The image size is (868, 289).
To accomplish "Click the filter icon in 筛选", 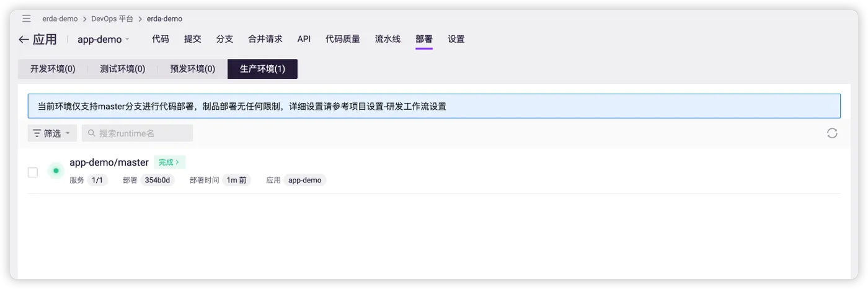I will 37,133.
